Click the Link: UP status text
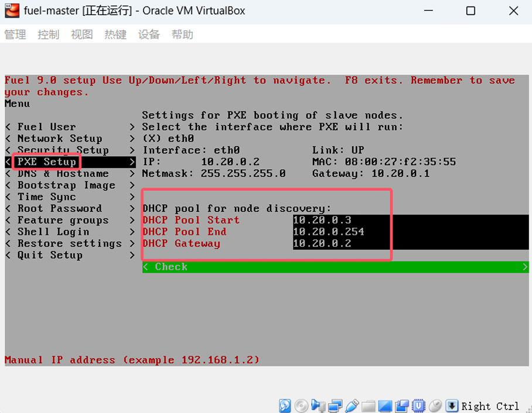The height and width of the screenshot is (413, 532). (x=338, y=150)
